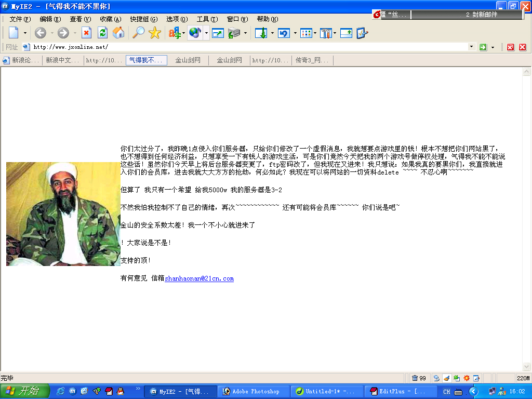
Task: Expand the address bar URL history dropdown
Action: pos(472,47)
